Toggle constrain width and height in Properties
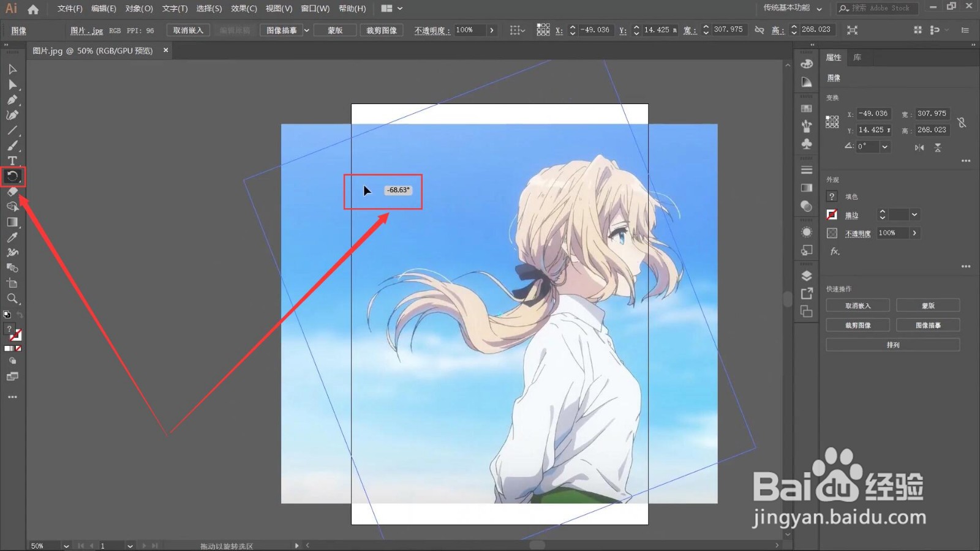The image size is (980, 551). pos(962,122)
